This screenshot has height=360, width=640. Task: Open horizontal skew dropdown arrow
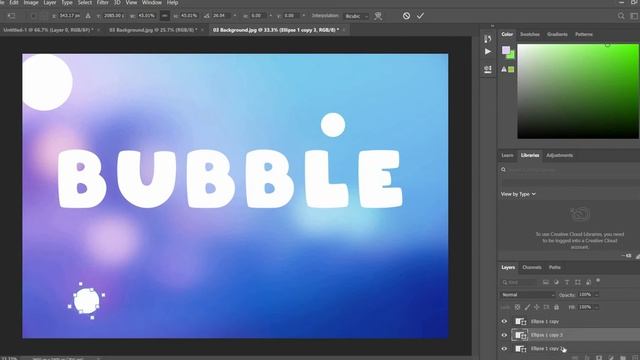[x=270, y=16]
